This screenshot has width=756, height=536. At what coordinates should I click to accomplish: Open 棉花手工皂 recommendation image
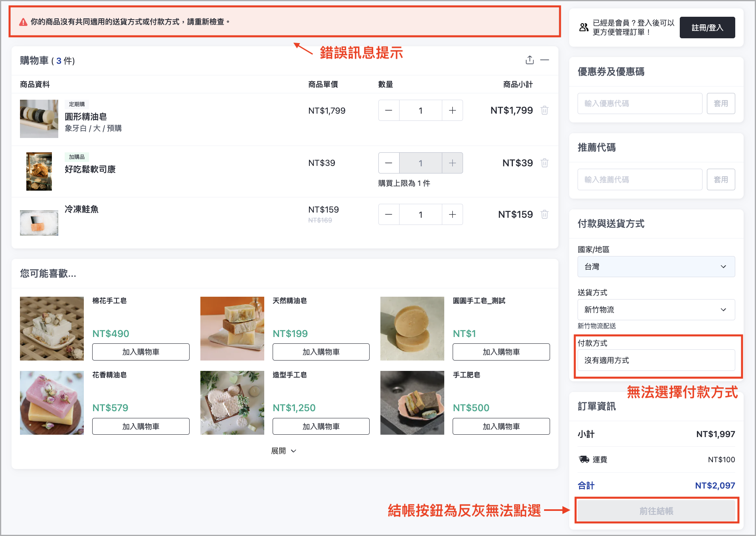[52, 329]
